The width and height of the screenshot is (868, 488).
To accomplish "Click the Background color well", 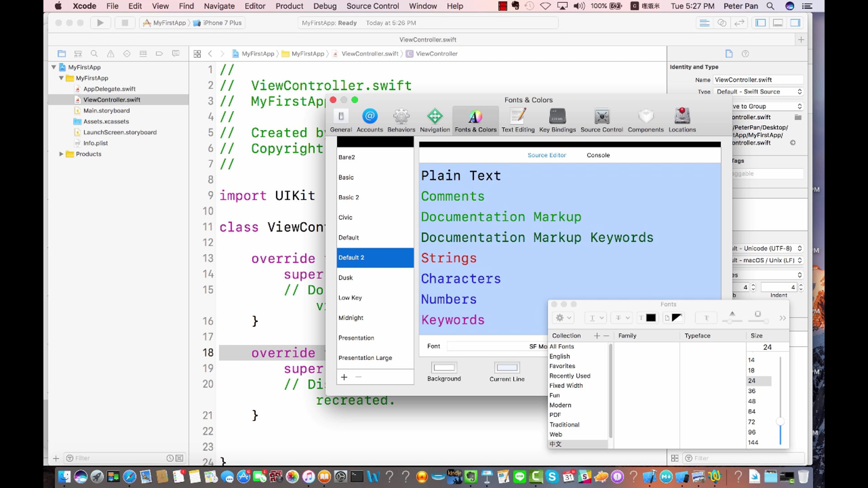I will [443, 367].
